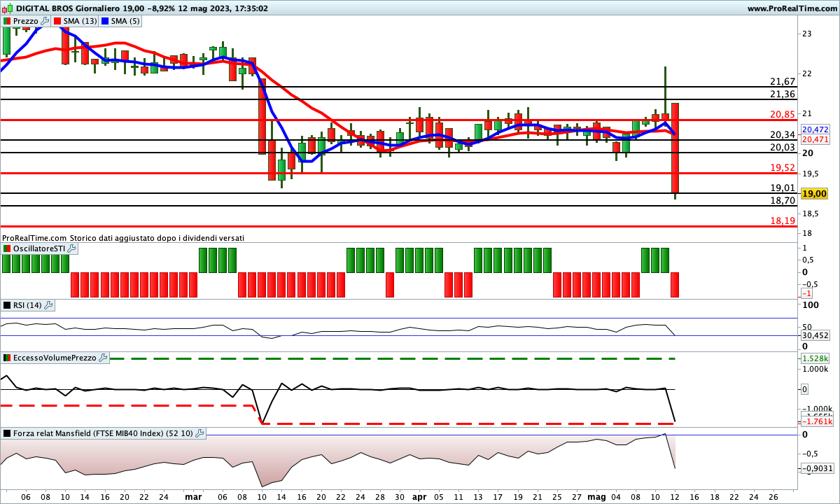Click the red -1 OscillatoreSTI value tag

tap(807, 294)
